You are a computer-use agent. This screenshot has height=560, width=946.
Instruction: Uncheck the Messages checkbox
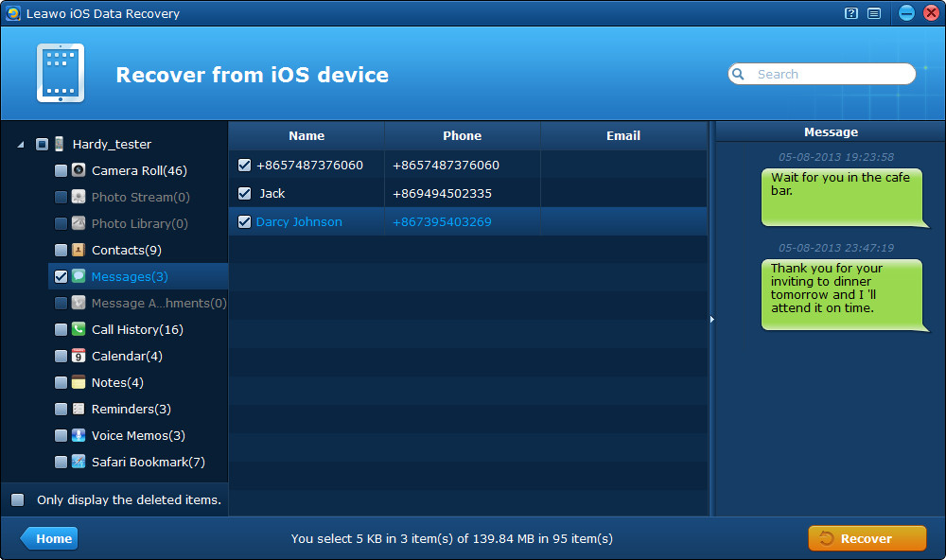click(x=61, y=276)
